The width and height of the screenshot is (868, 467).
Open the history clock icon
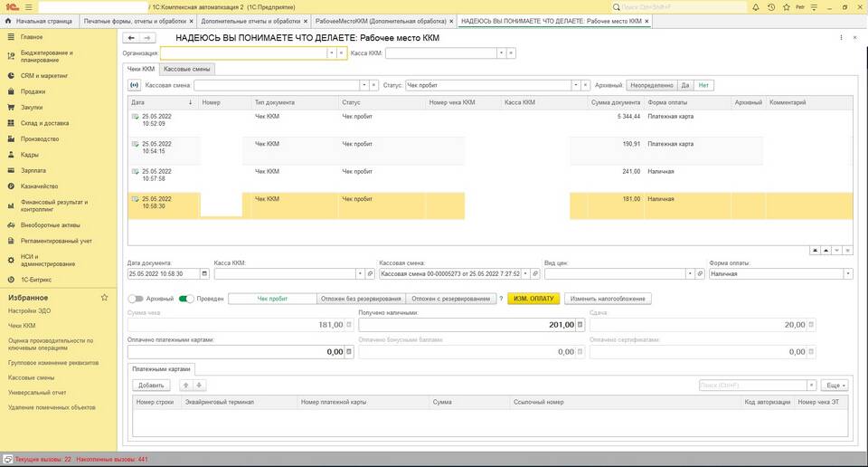[771, 7]
